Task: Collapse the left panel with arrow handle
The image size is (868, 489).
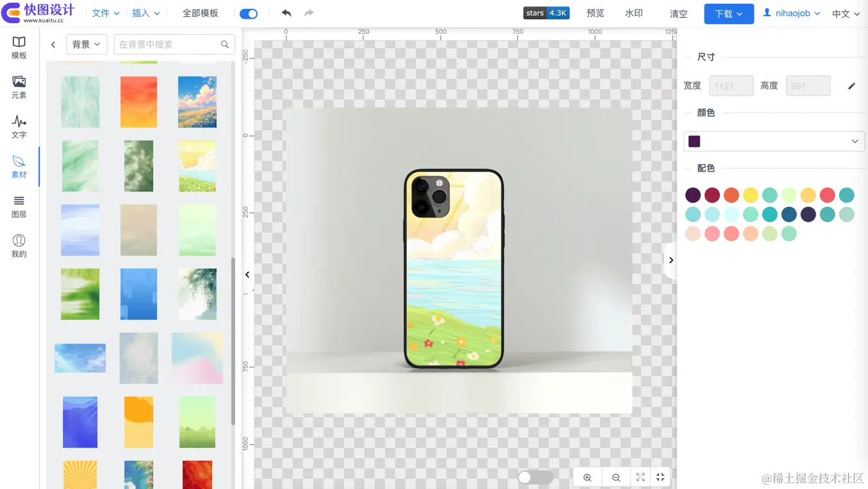Action: pos(247,274)
